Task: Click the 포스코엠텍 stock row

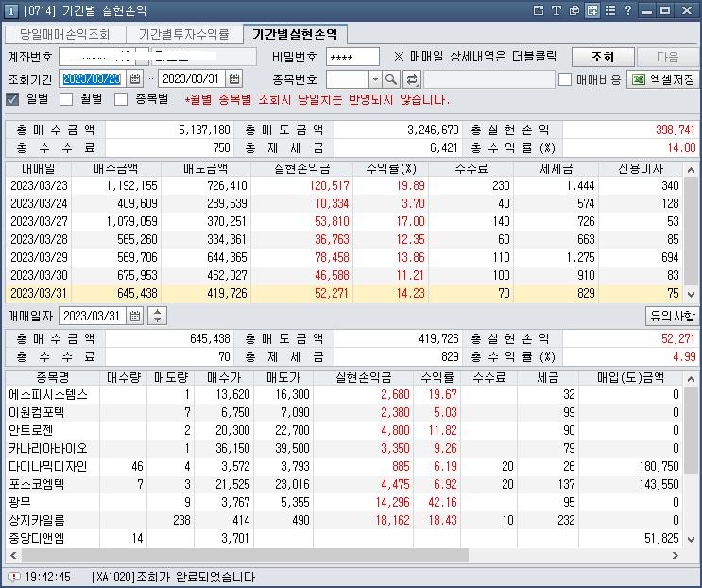Action: point(344,484)
